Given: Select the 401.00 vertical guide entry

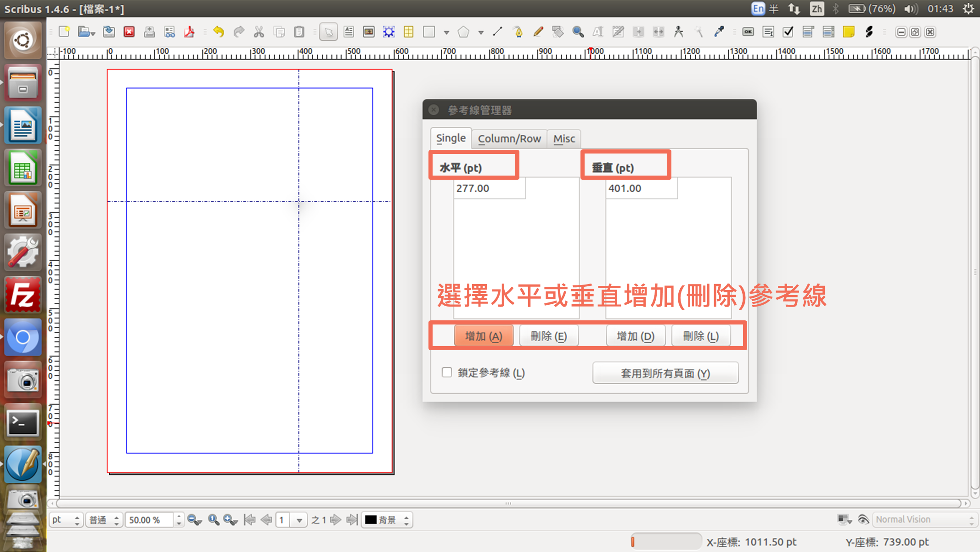Looking at the screenshot, I should (x=642, y=188).
